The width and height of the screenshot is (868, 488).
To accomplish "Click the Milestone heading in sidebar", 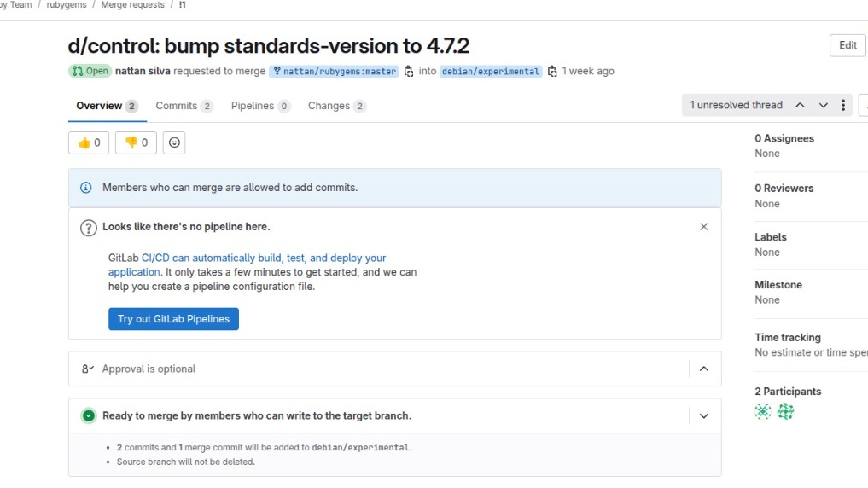I will 778,285.
